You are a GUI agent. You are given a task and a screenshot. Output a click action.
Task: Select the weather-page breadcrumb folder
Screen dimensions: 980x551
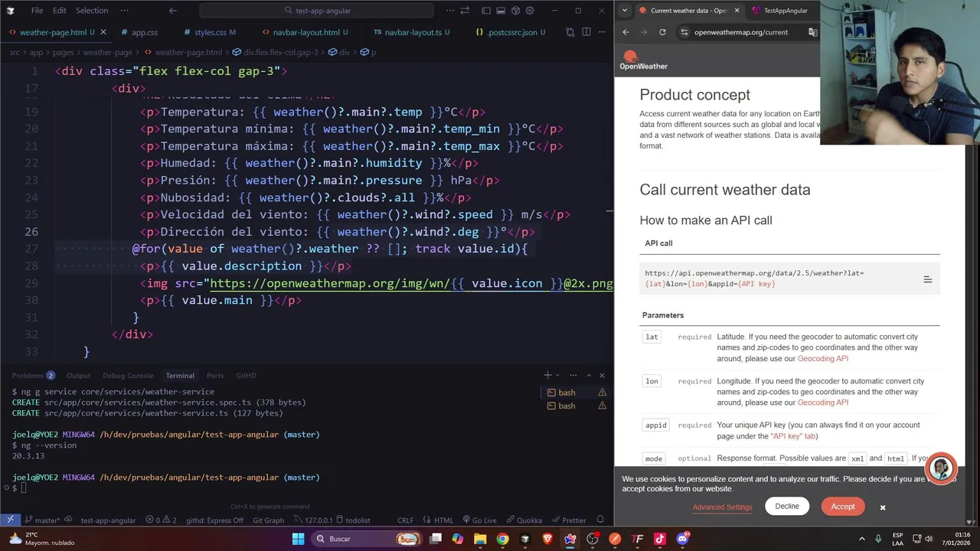tap(107, 52)
